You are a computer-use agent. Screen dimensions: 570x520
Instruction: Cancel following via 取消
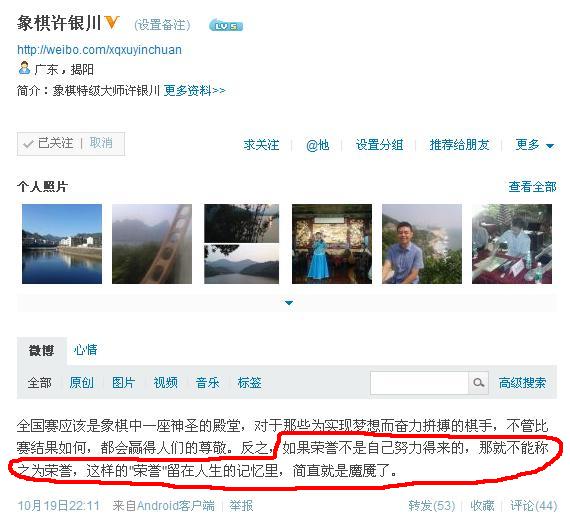tap(101, 143)
